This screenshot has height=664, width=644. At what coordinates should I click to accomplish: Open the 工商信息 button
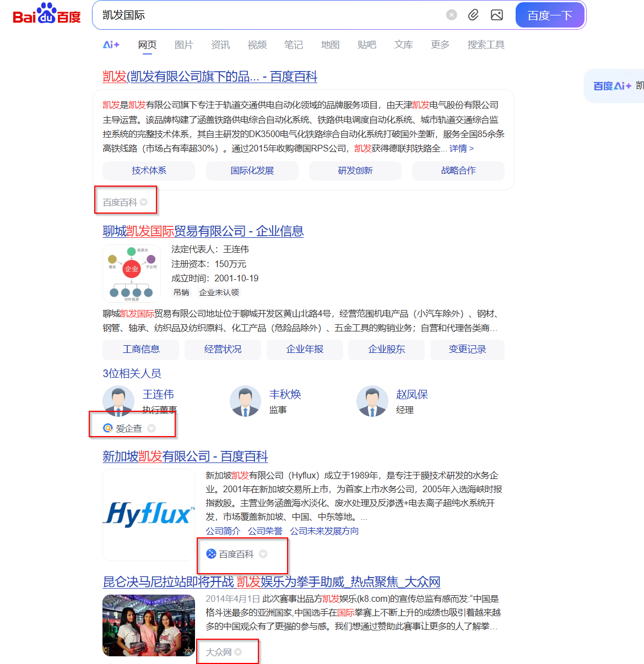pos(141,350)
